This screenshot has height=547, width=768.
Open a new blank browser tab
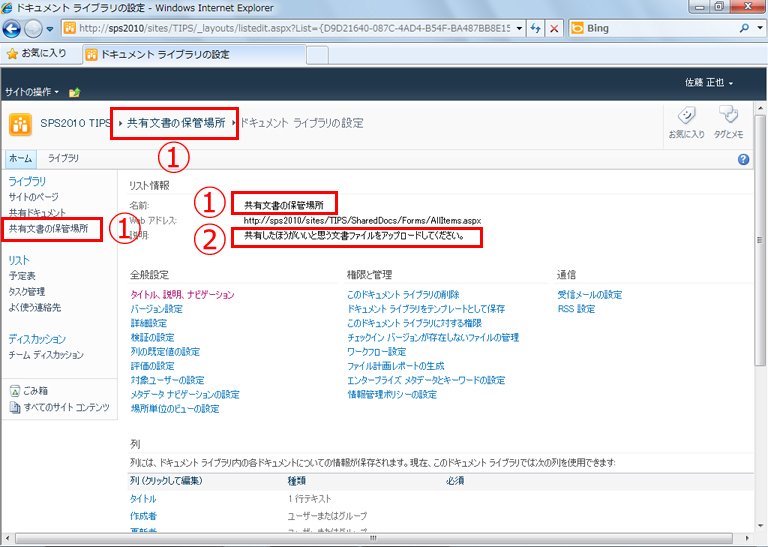coord(317,55)
